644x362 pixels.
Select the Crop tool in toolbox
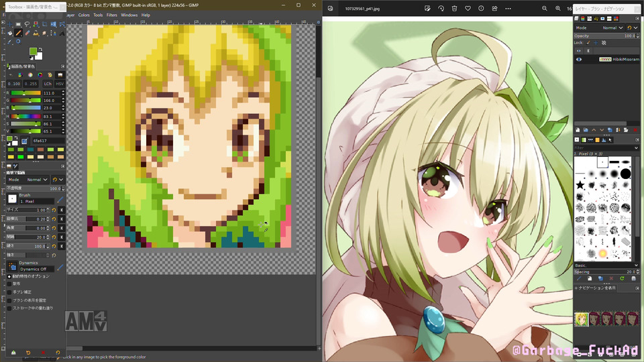(x=44, y=24)
